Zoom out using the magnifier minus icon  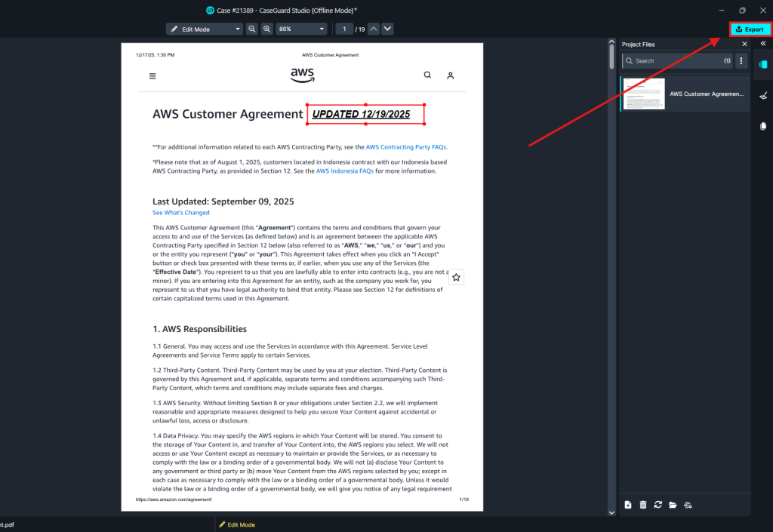coord(252,29)
